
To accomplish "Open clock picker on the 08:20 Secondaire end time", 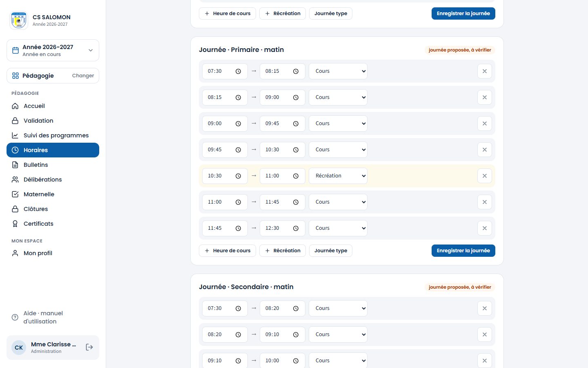I will (x=296, y=308).
